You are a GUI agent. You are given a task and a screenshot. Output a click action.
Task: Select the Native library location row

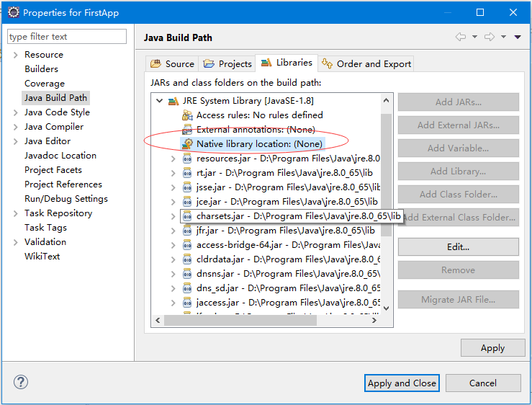click(x=253, y=144)
